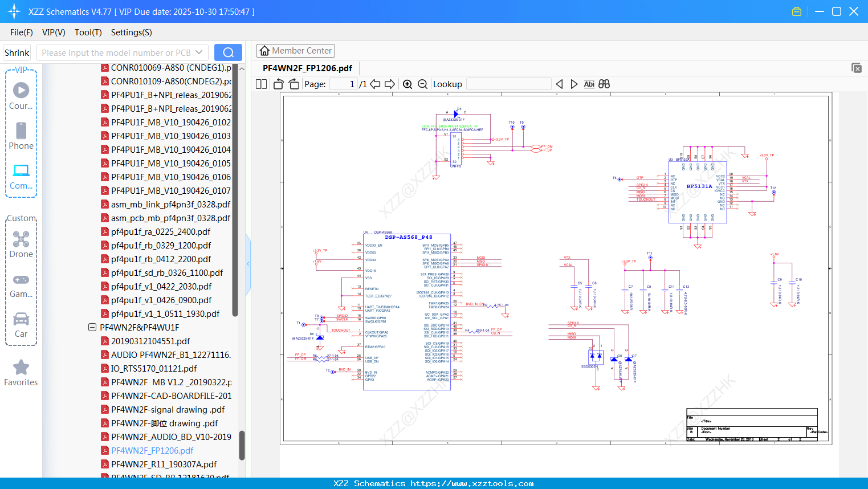
Task: Click into the Lookup text field
Action: pos(508,84)
